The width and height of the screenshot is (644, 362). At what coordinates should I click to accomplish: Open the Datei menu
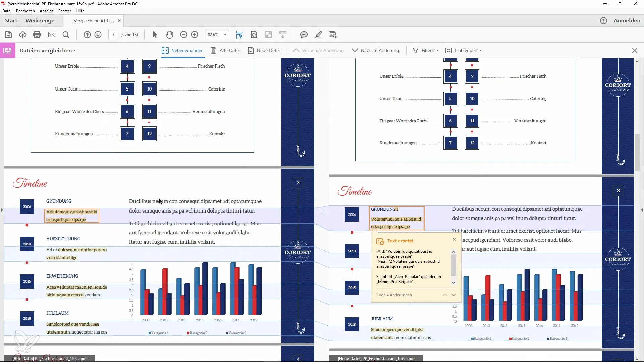tap(7, 11)
